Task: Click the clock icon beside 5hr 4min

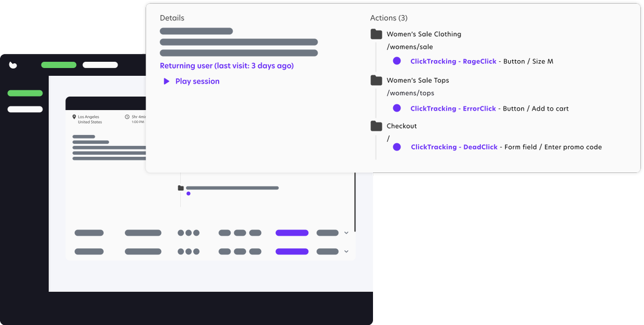Action: 127,117
